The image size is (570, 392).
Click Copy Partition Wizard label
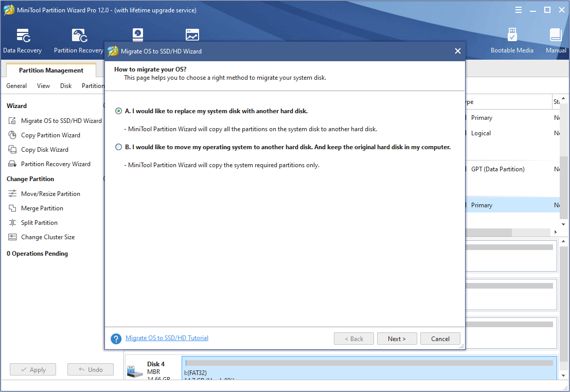click(50, 135)
